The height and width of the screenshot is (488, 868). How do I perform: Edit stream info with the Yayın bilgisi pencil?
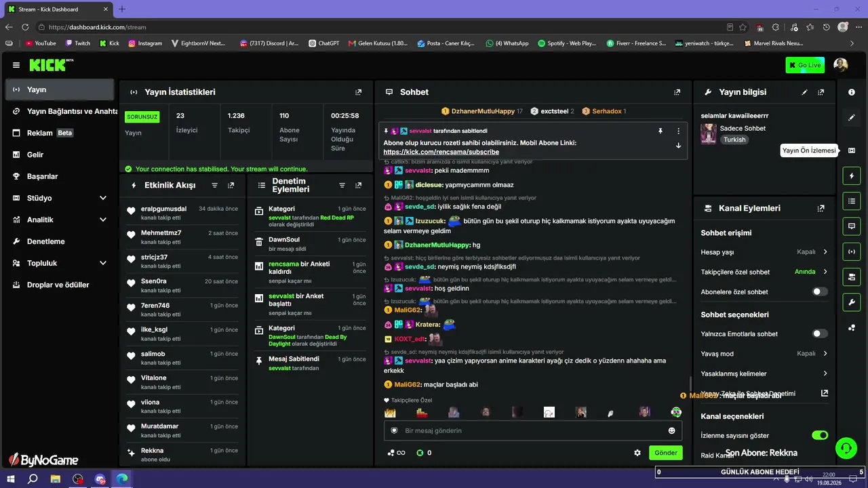(x=805, y=92)
